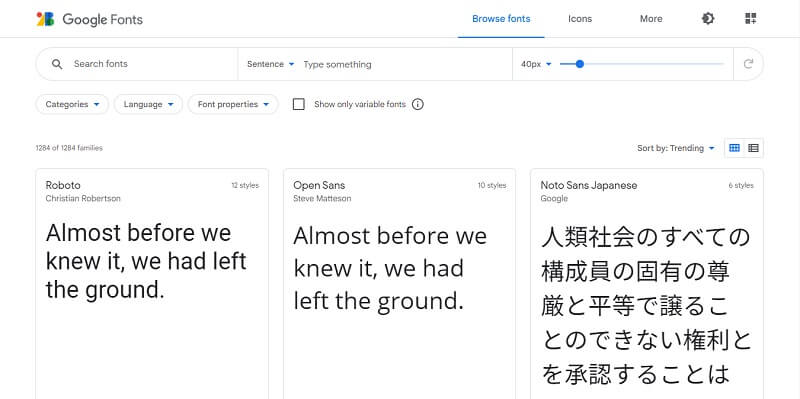The height and width of the screenshot is (399, 800).
Task: Click the "Google" author text under Noto Sans
Action: click(554, 198)
